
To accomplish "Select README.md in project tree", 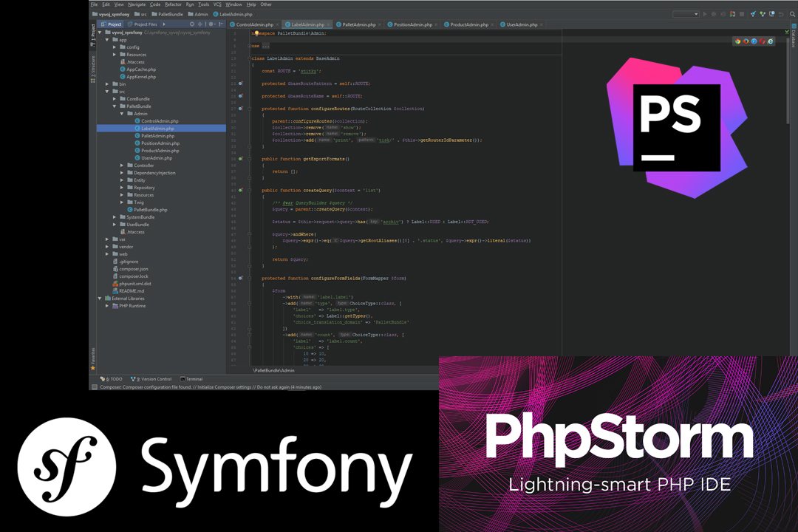I will (129, 291).
